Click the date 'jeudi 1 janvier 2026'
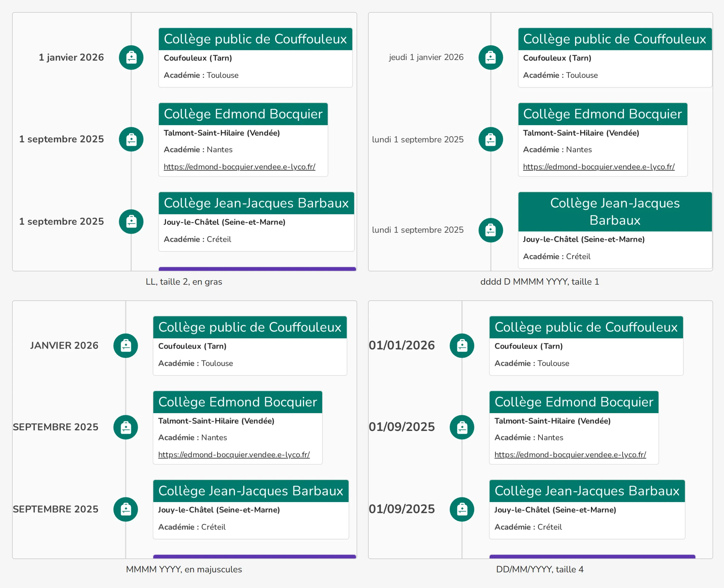 pyautogui.click(x=426, y=57)
